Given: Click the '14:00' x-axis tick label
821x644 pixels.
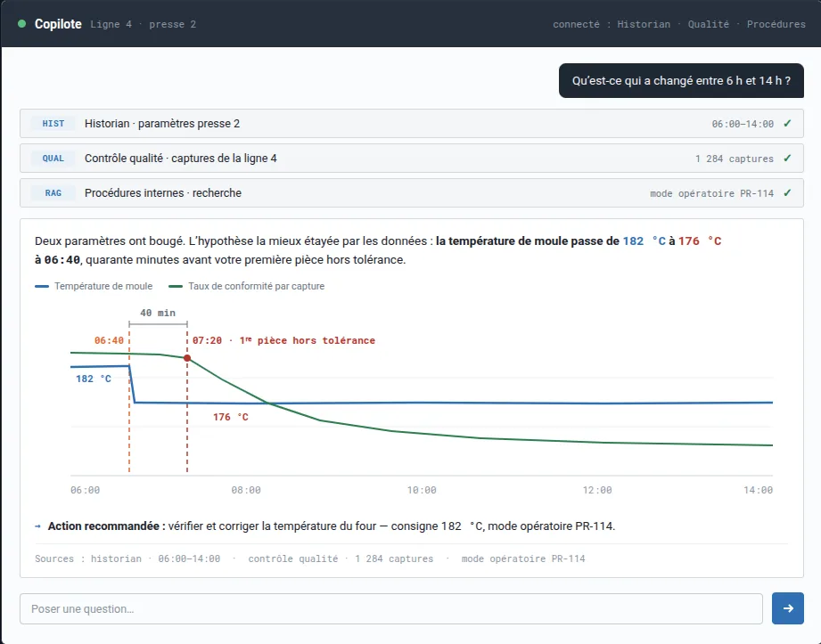Looking at the screenshot, I should (x=759, y=490).
